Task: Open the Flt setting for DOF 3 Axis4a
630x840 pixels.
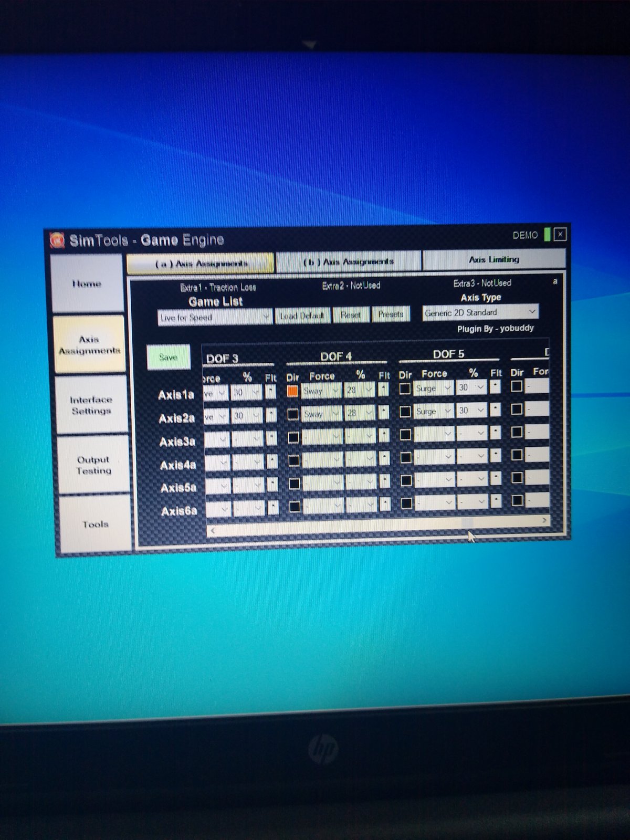Action: coord(272,461)
